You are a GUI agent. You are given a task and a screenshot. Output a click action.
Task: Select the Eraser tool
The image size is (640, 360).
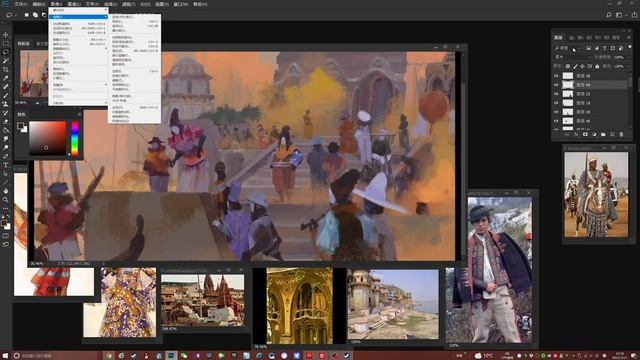click(6, 121)
